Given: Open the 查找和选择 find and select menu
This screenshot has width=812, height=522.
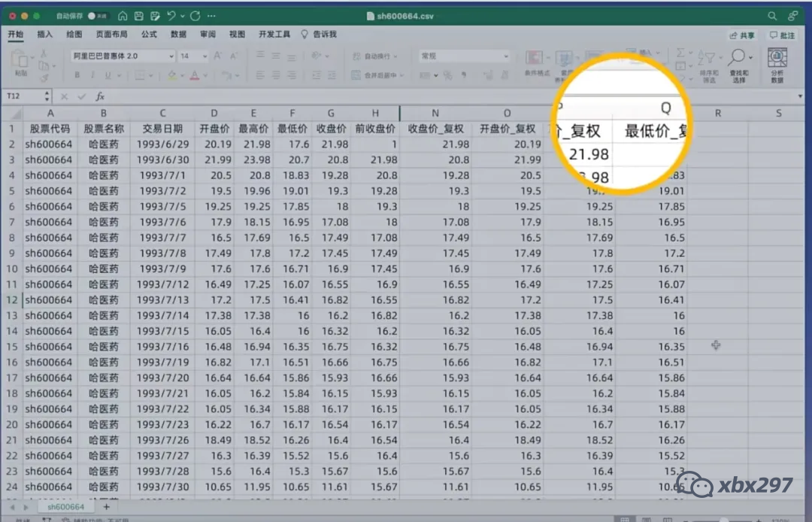Looking at the screenshot, I should (x=739, y=65).
